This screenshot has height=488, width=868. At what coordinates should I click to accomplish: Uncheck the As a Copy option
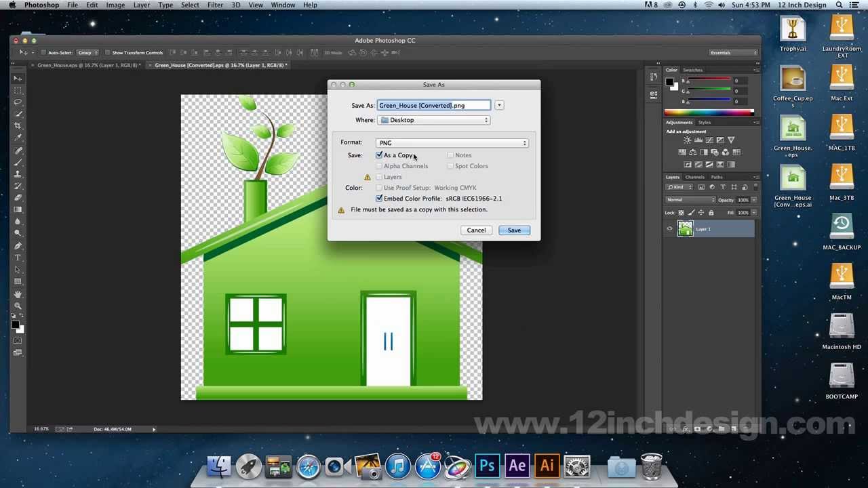[379, 155]
